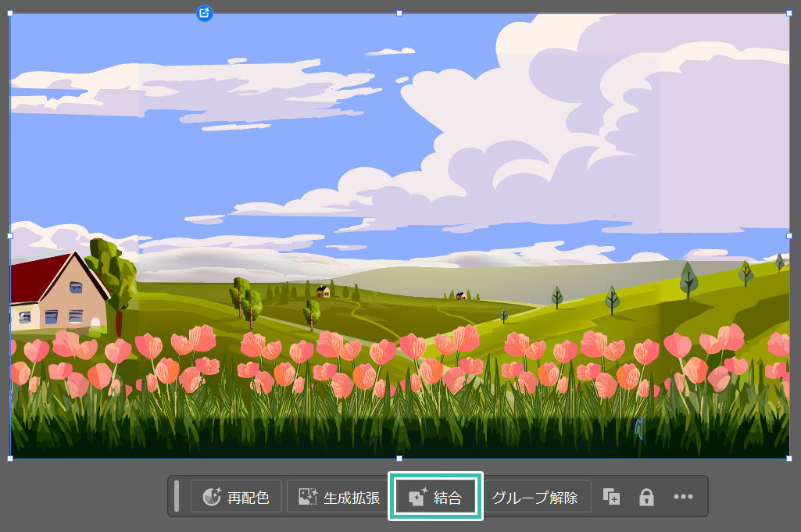Click the middle-left selection handle
Image resolution: width=801 pixels, height=532 pixels.
coord(10,235)
